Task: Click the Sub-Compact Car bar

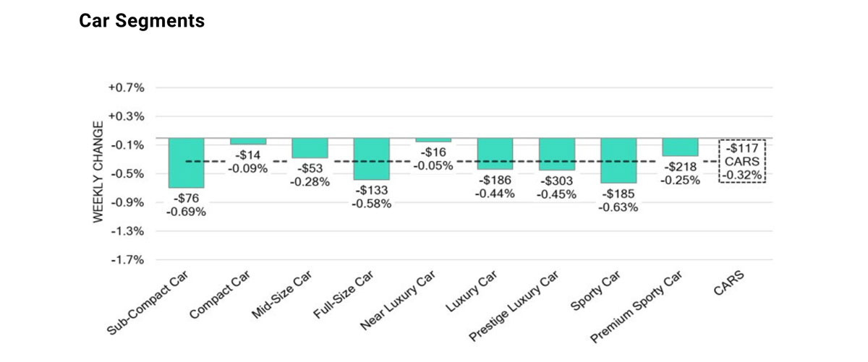Action: click(186, 163)
